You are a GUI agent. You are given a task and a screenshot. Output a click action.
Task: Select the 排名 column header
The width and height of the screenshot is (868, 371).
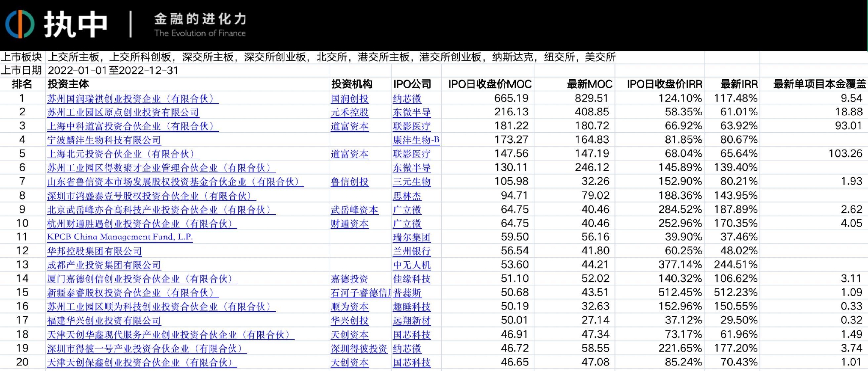tap(22, 84)
